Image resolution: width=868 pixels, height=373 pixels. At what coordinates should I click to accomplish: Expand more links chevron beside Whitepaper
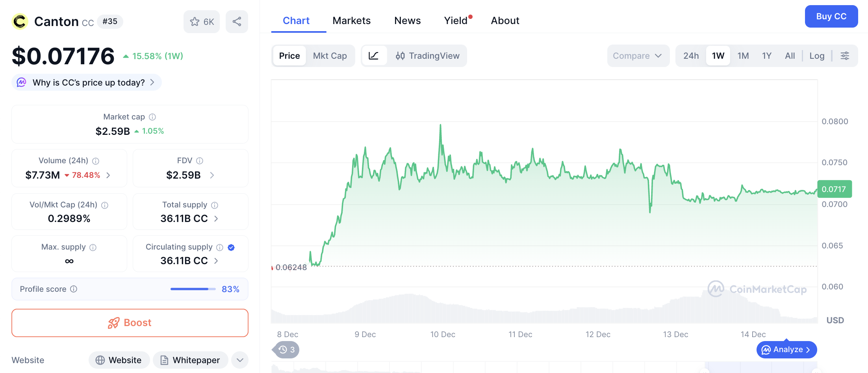(240, 360)
